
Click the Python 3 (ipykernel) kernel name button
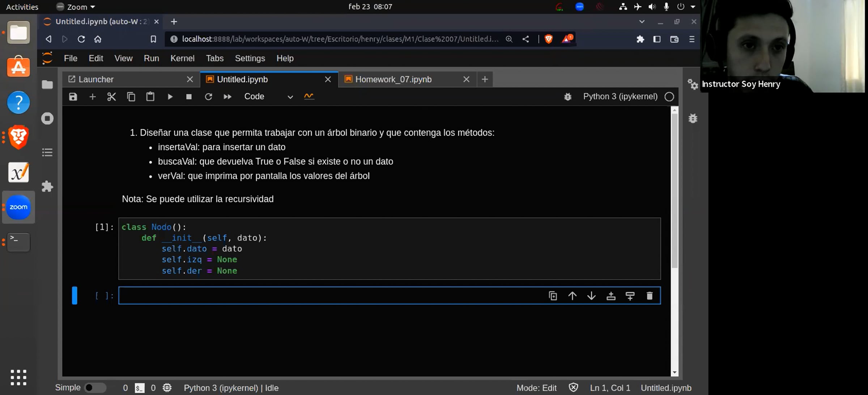coord(620,96)
